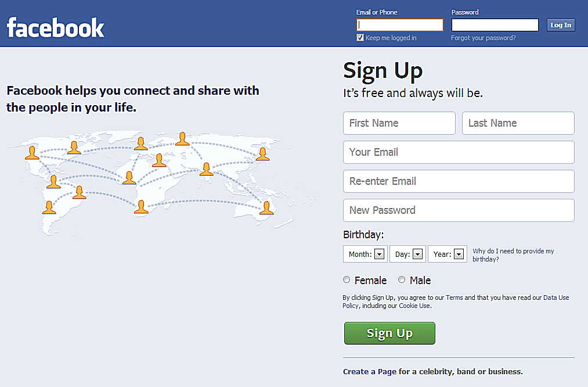Click the person icon at southern Africa
588x387 pixels.
(141, 206)
